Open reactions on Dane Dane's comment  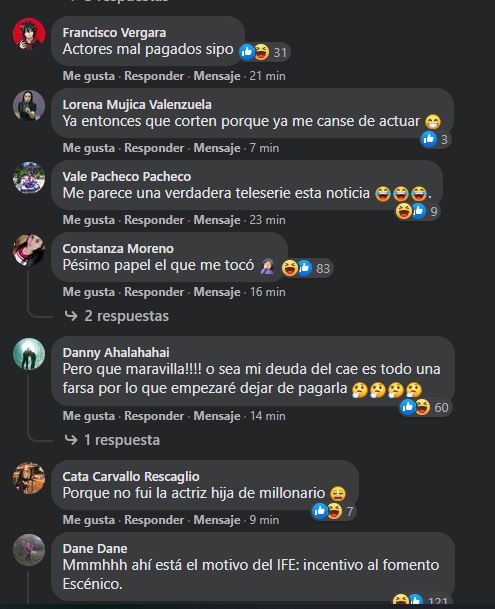coord(420,600)
